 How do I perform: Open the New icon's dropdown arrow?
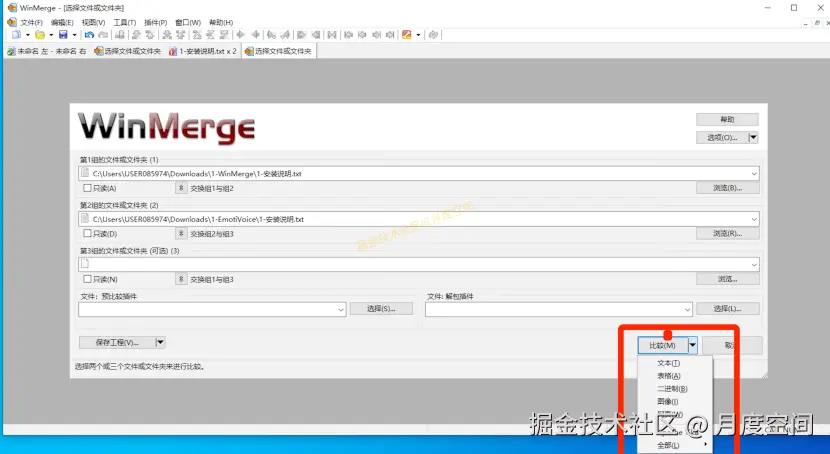[28, 35]
